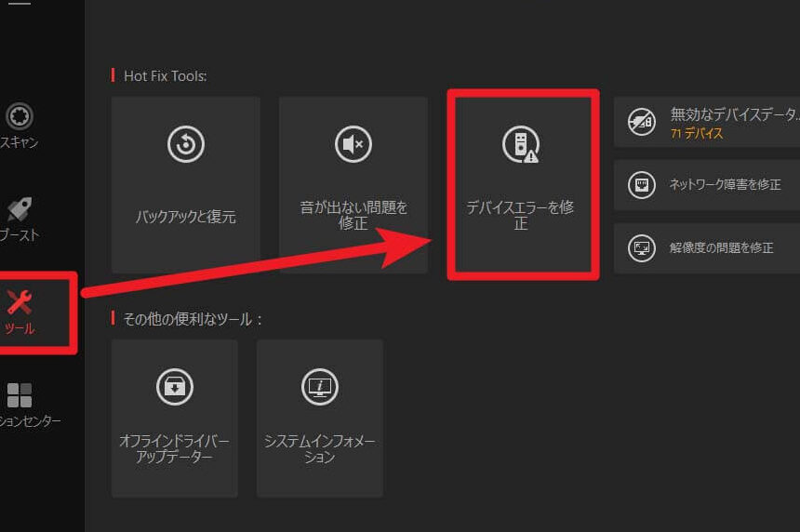Select the バックアップと復元 tile label
Image resolution: width=800 pixels, height=532 pixels.
pos(185,218)
